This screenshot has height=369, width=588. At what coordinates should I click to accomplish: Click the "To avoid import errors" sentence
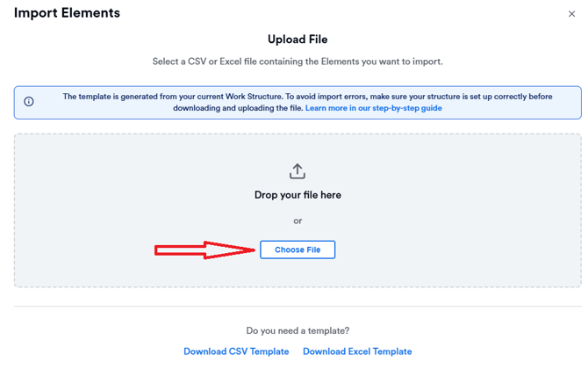tap(421, 97)
